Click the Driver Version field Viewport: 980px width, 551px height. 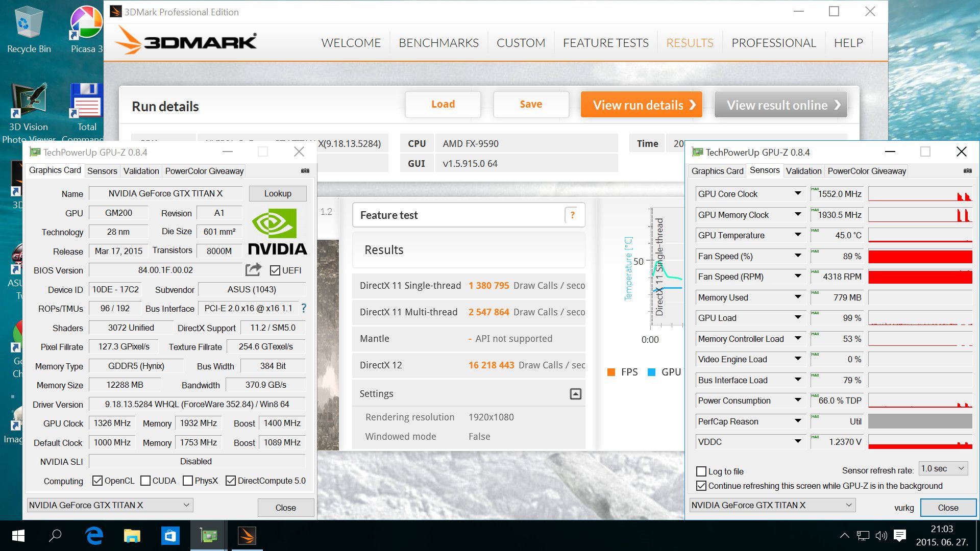click(197, 404)
